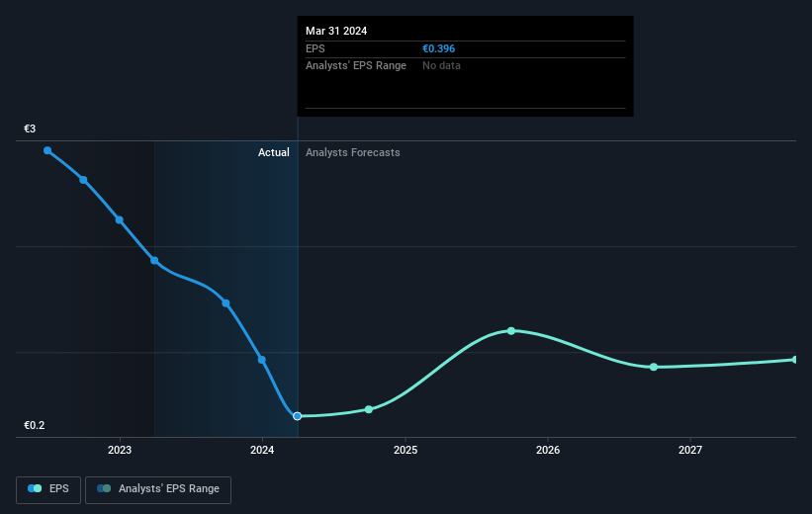This screenshot has width=812, height=514.
Task: Click the €3 y-axis label
Action: tap(30, 128)
